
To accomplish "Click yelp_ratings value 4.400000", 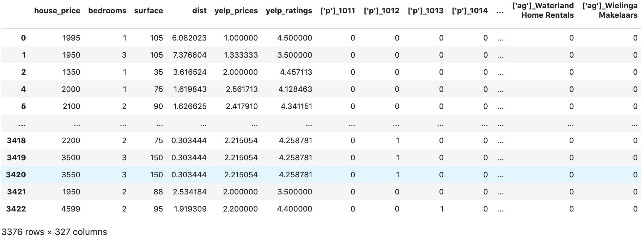I will pyautogui.click(x=295, y=209).
